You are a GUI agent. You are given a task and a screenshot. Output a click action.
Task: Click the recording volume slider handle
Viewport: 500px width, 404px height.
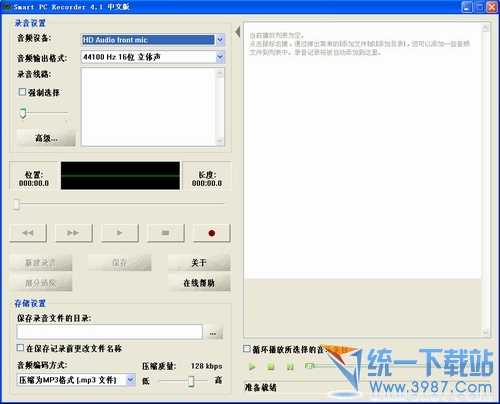(23, 113)
